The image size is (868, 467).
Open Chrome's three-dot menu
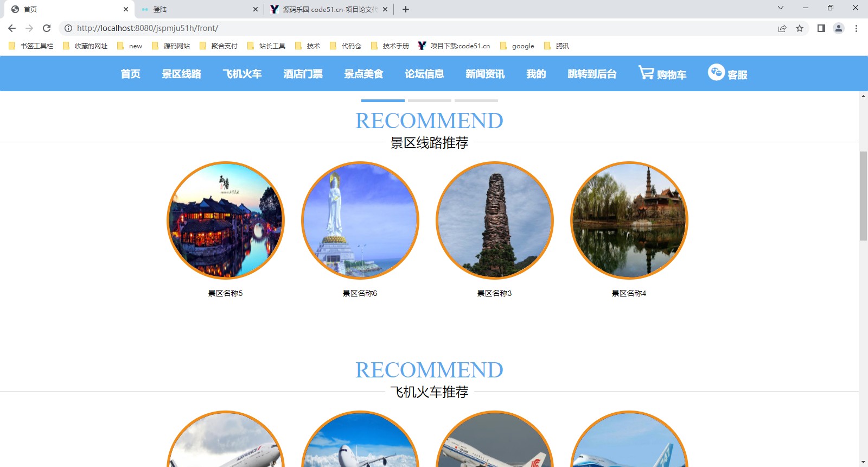coord(856,28)
